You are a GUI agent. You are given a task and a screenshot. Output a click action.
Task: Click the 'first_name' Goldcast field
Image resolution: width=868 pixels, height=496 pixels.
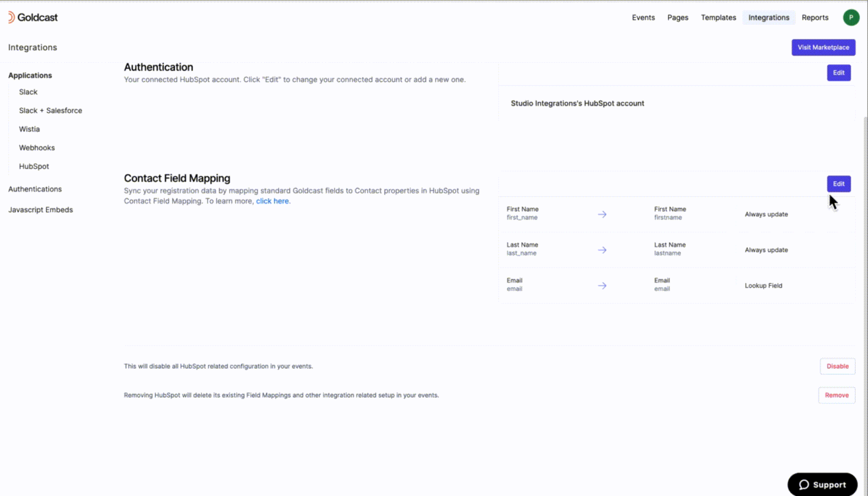click(x=522, y=217)
